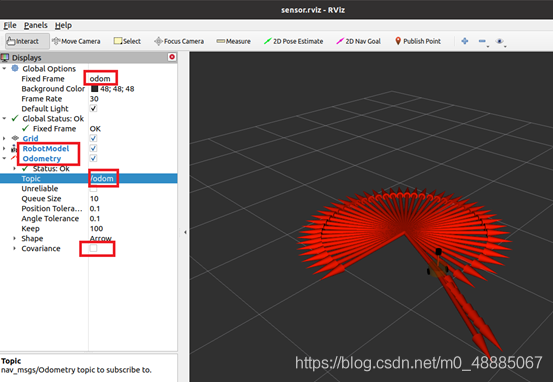Toggle the Odometry display checkbox

[93, 158]
